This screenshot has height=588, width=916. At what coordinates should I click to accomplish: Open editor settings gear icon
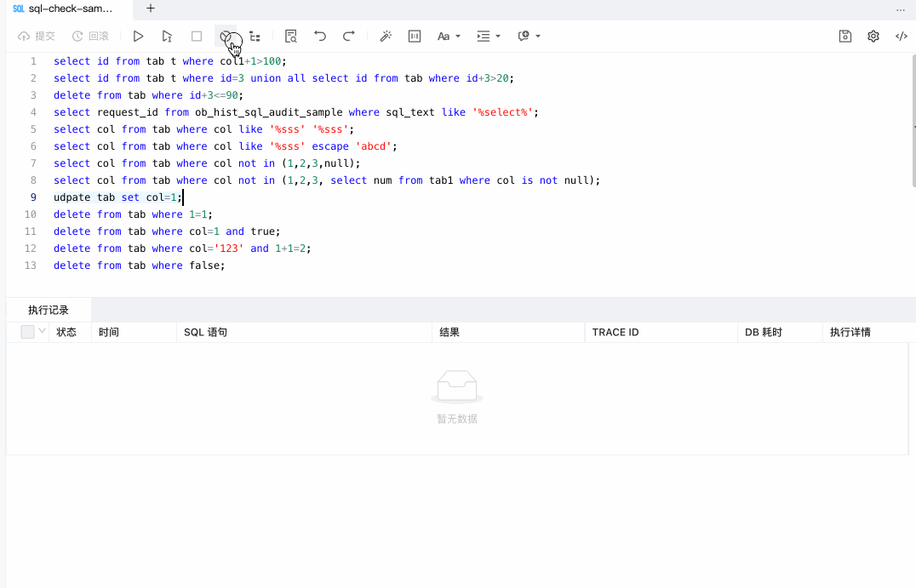click(x=873, y=37)
